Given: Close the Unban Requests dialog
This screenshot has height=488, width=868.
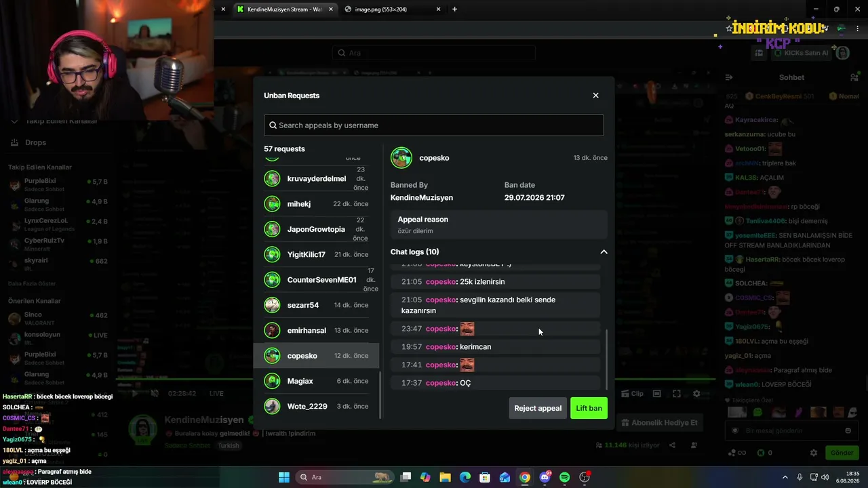Looking at the screenshot, I should pyautogui.click(x=595, y=96).
